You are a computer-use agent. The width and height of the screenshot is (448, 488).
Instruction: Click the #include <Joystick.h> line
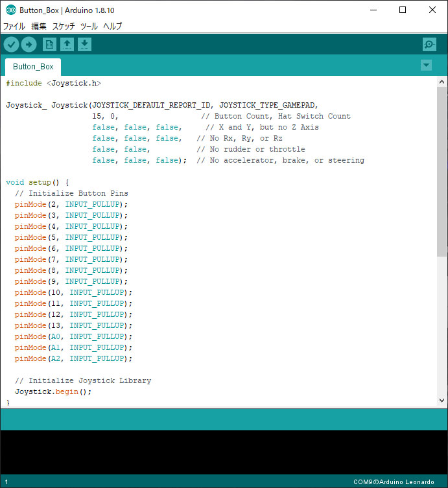[54, 83]
